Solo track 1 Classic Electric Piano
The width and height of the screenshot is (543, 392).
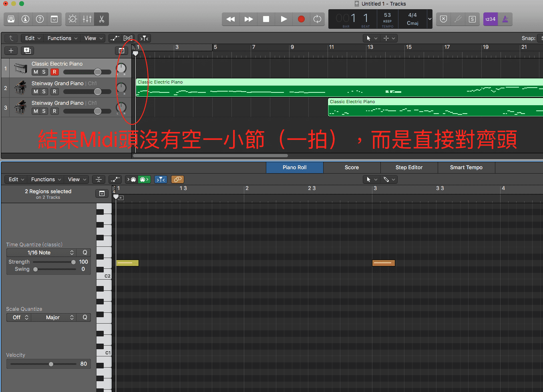44,72
